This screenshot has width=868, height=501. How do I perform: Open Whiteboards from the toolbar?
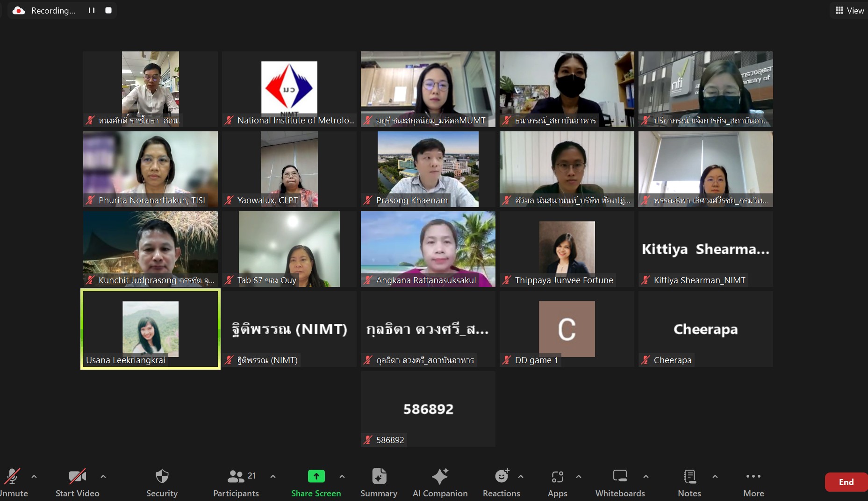click(x=620, y=477)
